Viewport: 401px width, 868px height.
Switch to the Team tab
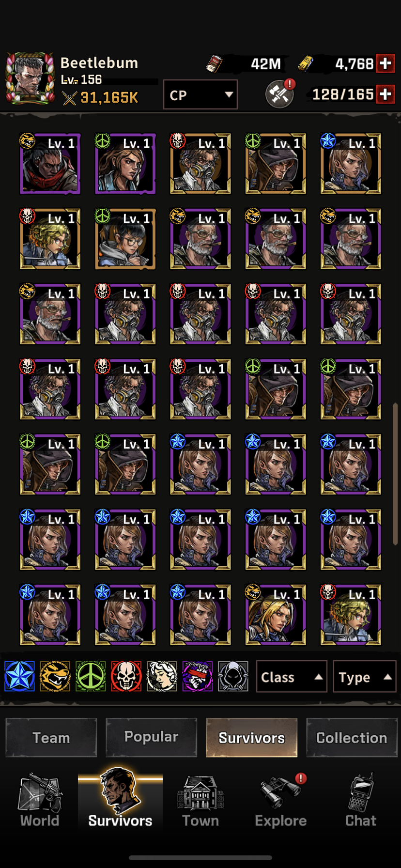51,737
